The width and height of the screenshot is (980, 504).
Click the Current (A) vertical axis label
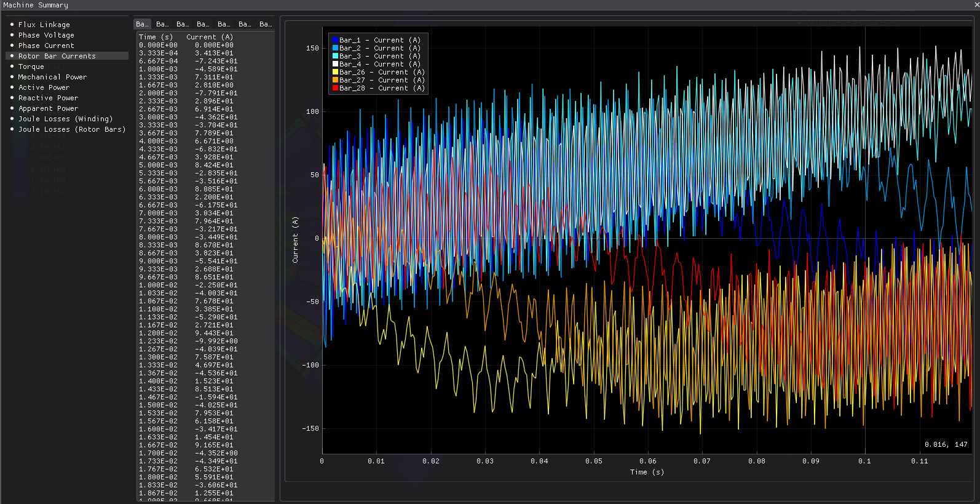click(x=295, y=240)
